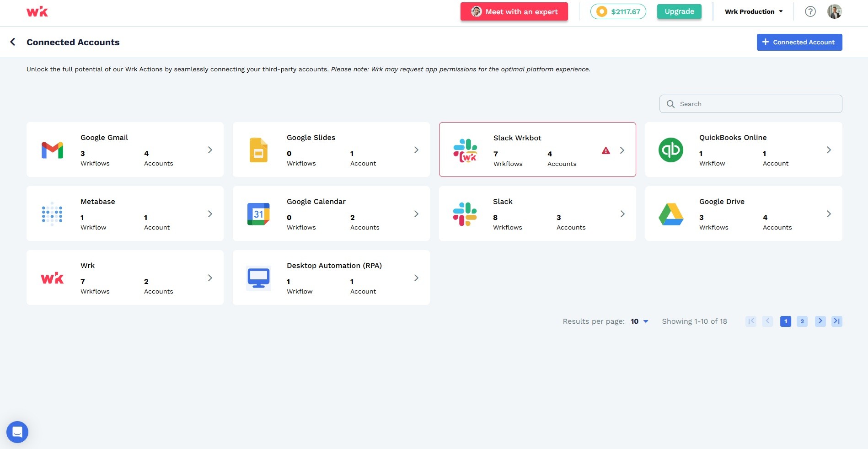Click the Upgrade button
The image size is (868, 449).
pyautogui.click(x=679, y=11)
